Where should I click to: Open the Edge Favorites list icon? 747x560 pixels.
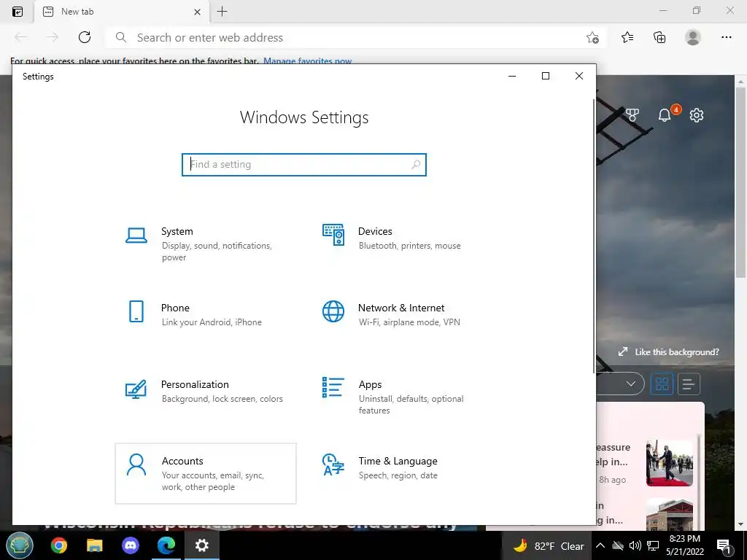tap(627, 37)
